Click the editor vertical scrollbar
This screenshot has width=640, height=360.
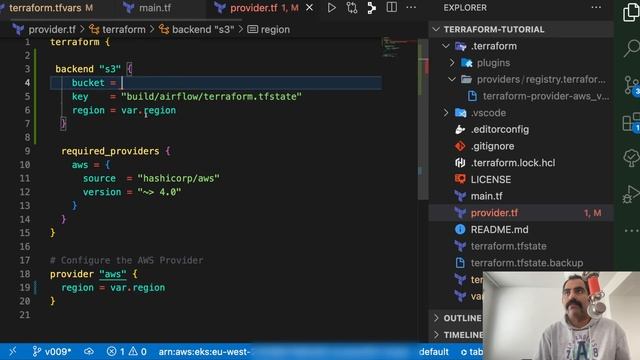coord(422,118)
